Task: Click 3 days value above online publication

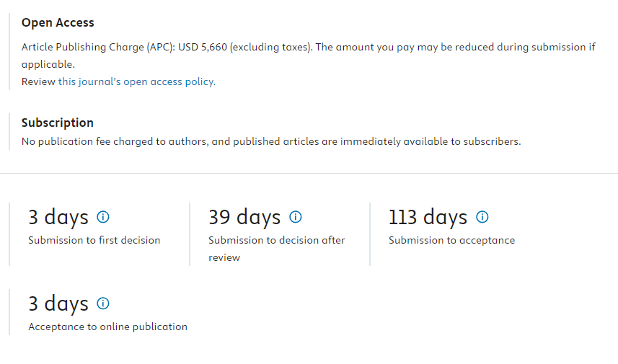Action: pos(58,304)
